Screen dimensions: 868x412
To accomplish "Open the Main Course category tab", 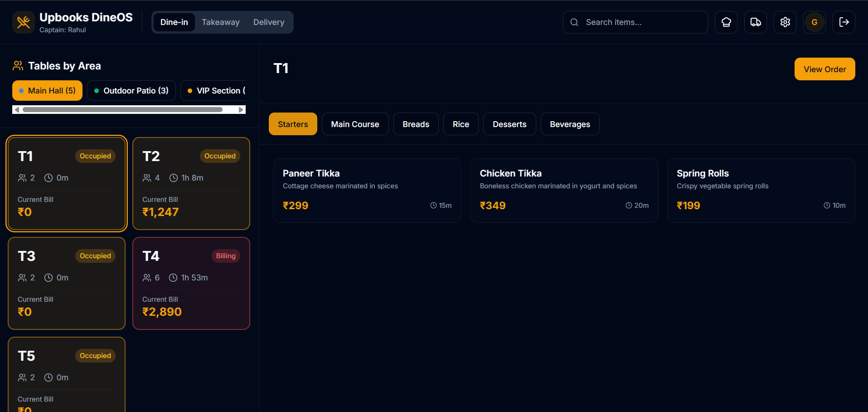I will tap(355, 124).
